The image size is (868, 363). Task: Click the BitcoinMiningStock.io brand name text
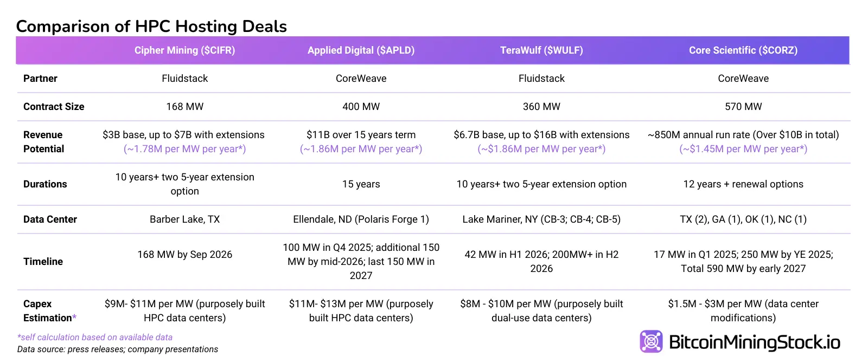point(754,342)
